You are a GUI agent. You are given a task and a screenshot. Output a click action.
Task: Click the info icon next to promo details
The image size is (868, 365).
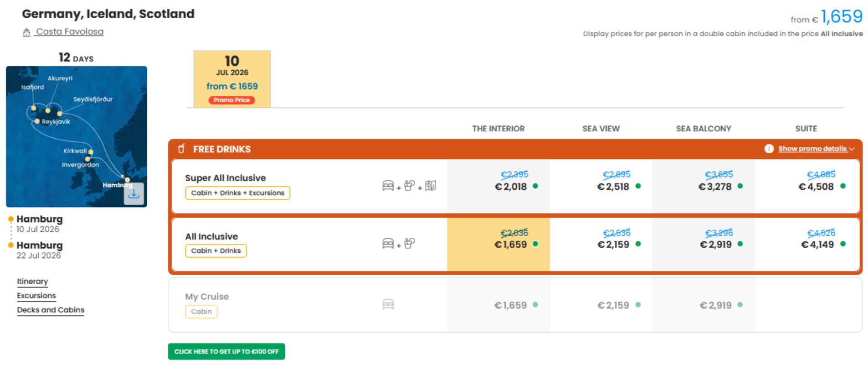(x=769, y=149)
